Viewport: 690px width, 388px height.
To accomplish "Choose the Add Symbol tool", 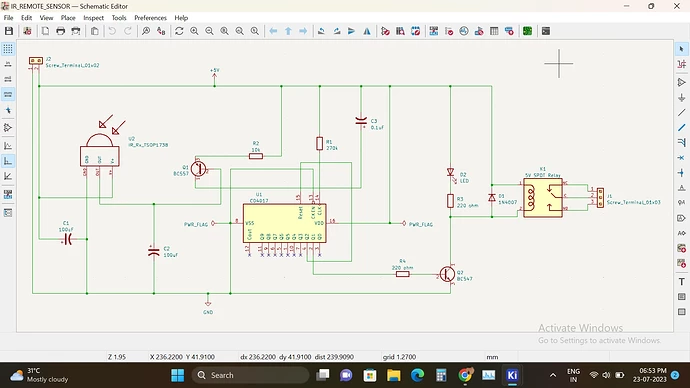I will [682, 82].
